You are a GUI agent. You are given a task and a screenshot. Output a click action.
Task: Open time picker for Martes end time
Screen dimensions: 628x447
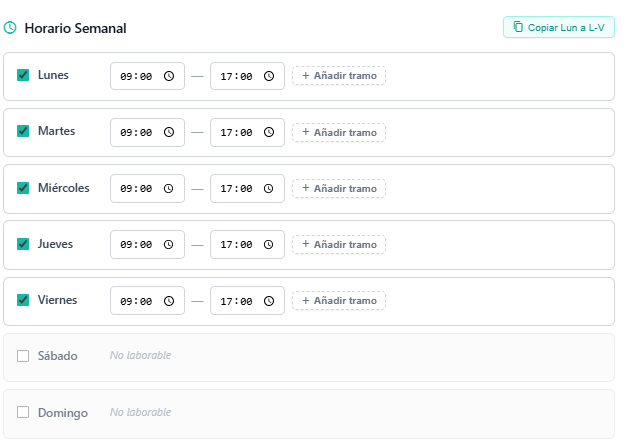coord(269,132)
